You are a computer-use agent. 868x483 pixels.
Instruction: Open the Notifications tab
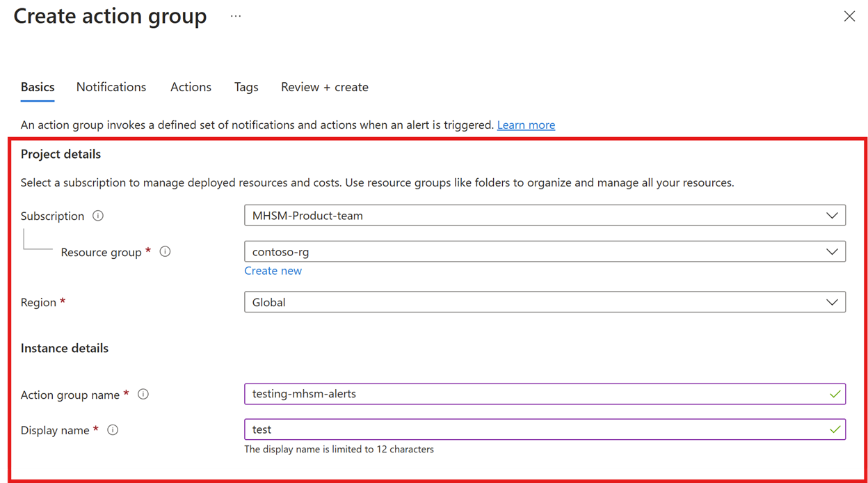click(111, 87)
